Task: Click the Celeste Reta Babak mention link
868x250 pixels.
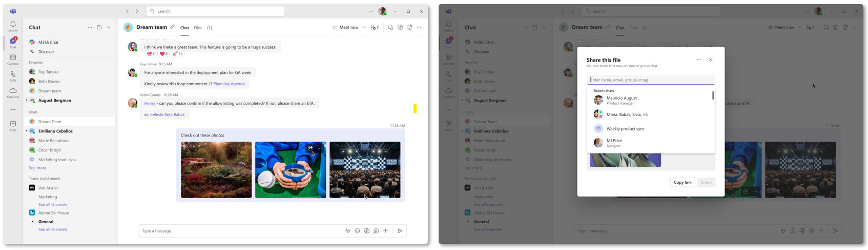Action: [x=167, y=114]
